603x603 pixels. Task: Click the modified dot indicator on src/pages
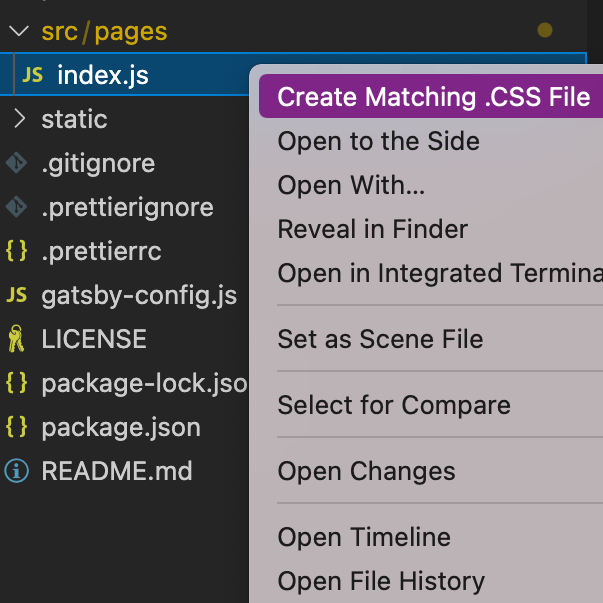(544, 31)
